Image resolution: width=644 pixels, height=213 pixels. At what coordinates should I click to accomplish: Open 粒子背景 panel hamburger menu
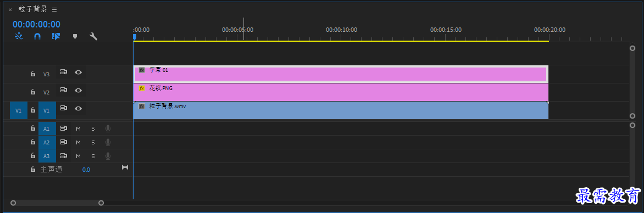click(x=54, y=9)
